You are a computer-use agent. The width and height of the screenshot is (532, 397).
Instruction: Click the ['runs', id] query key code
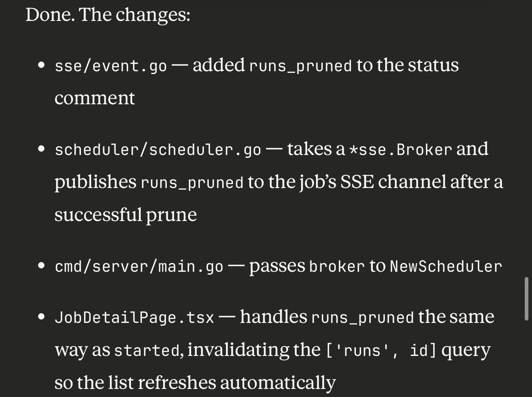[x=380, y=350]
